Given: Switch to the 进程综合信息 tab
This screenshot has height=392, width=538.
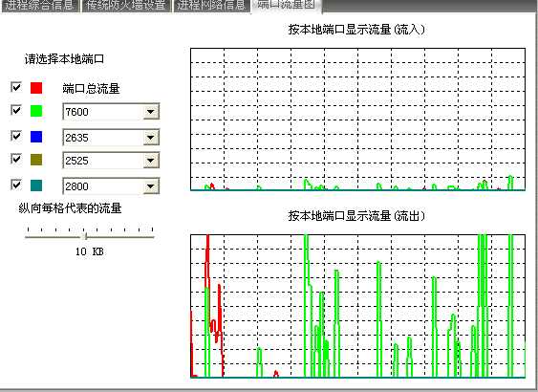Looking at the screenshot, I should [x=40, y=6].
